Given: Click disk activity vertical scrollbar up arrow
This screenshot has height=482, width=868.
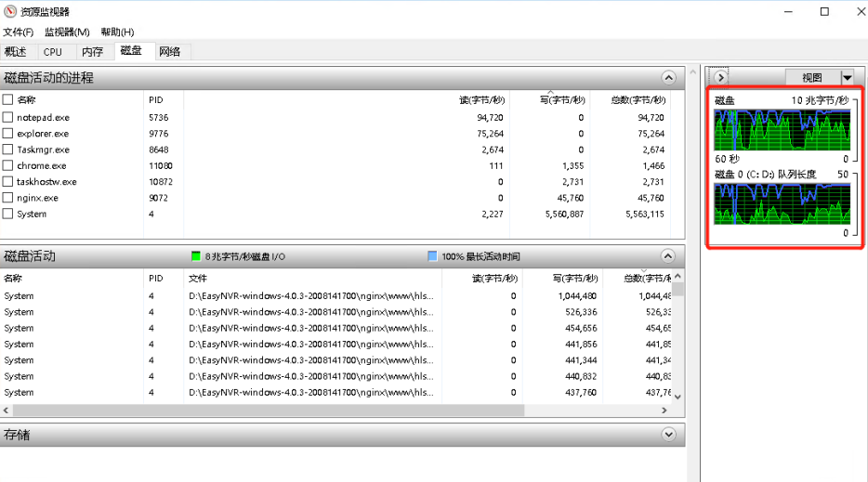Looking at the screenshot, I should click(x=677, y=276).
